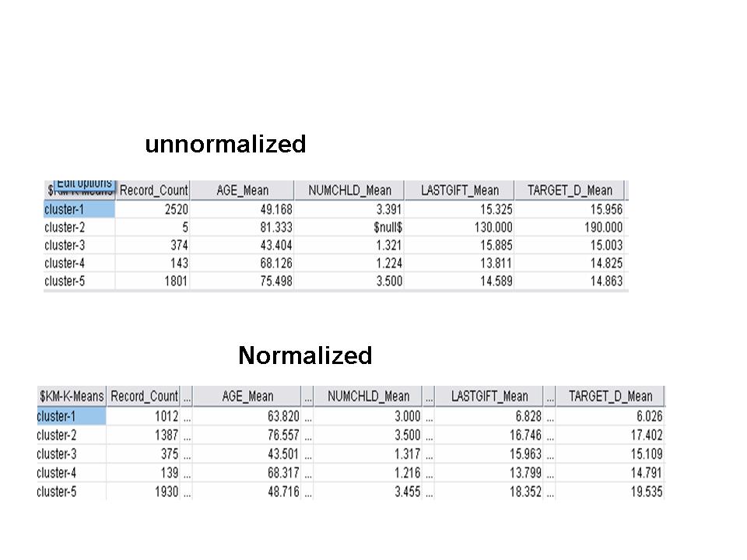
Task: Click NUMCHLD_Mean header in the unnormalized table
Action: (x=349, y=191)
